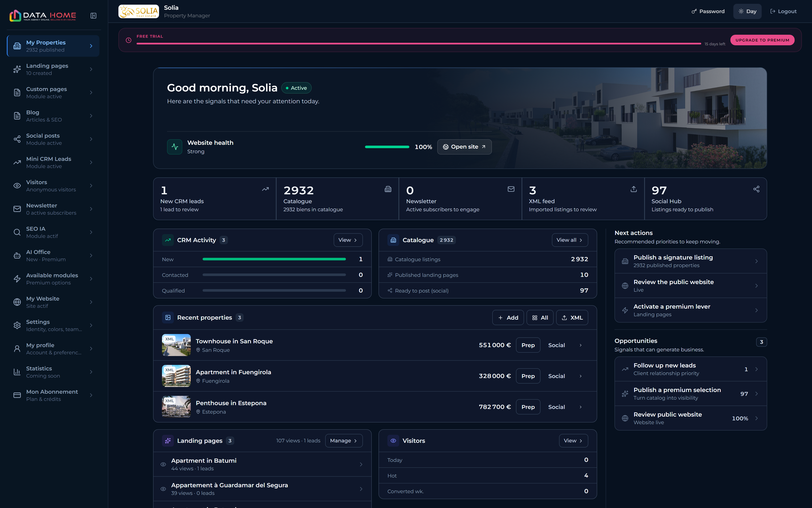The width and height of the screenshot is (812, 508).
Task: Open the Apartment in Fuengirola thumbnail
Action: click(176, 376)
